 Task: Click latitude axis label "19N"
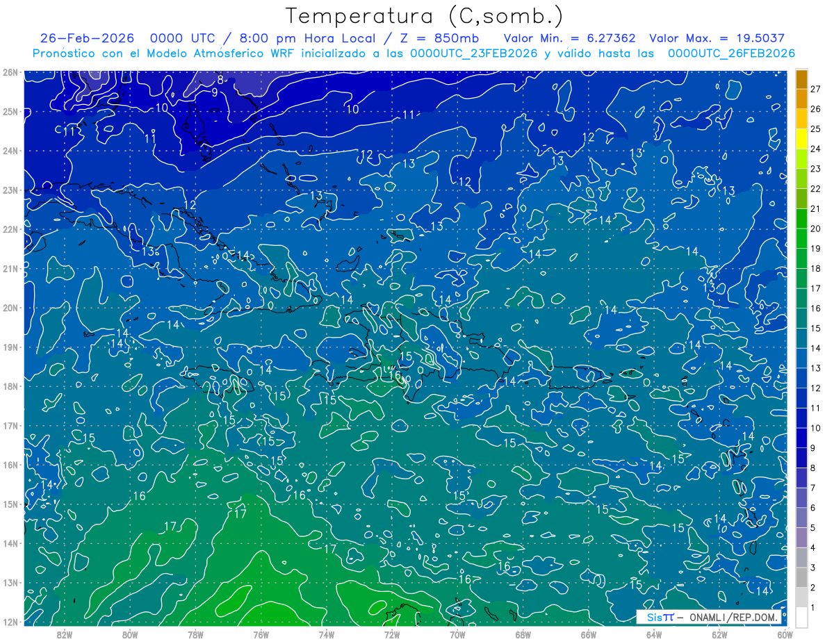(x=10, y=347)
